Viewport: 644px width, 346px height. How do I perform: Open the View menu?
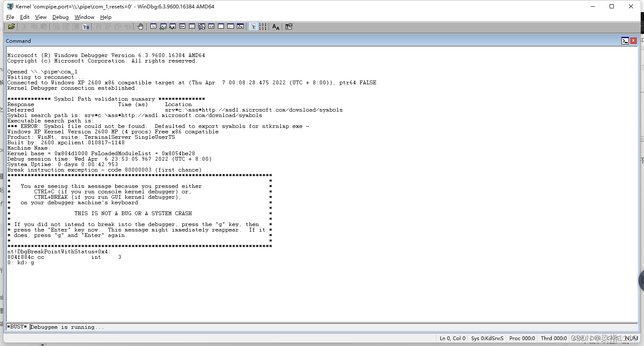tap(41, 17)
